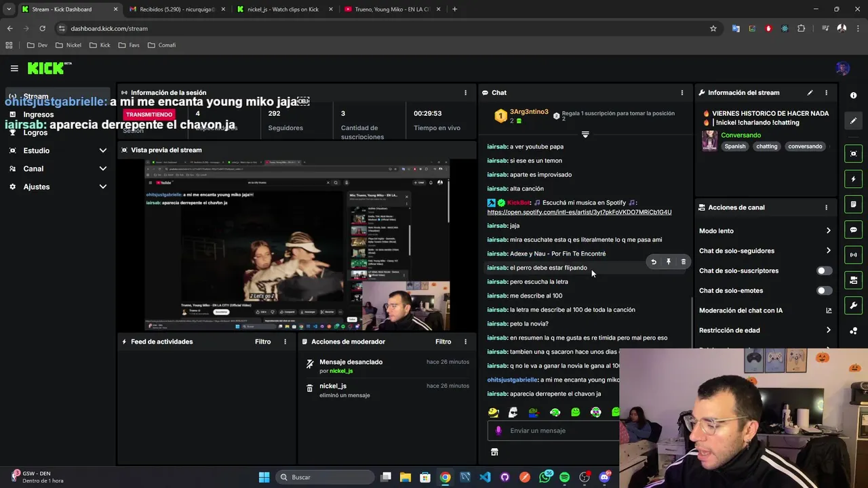The image size is (868, 488).
Task: Toggle the notes widget in right sidebar
Action: pyautogui.click(x=854, y=204)
